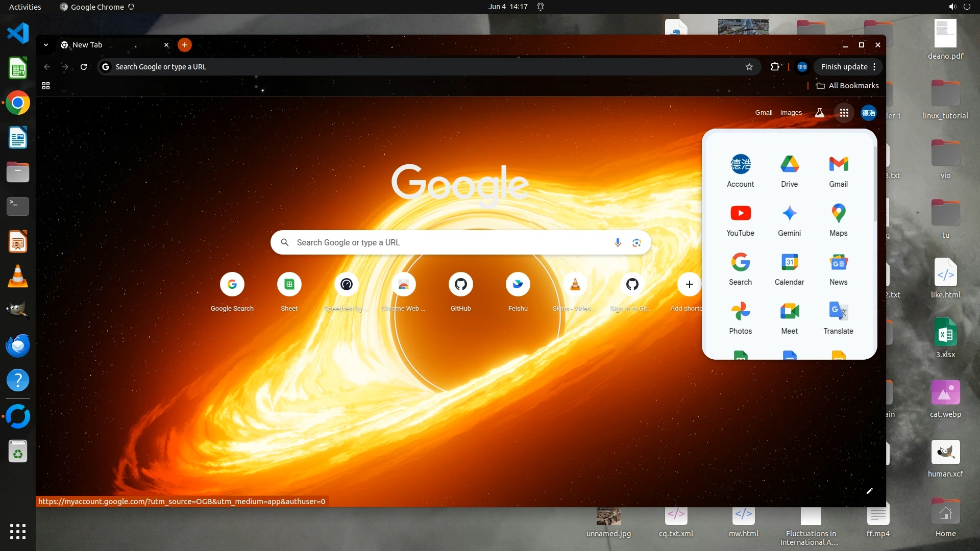Toggle the Google apps grid launcher

click(844, 113)
